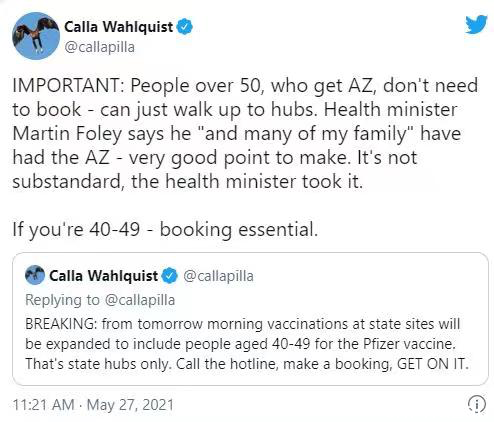Open Calla Wahlquist's profile from header name
This screenshot has width=494, height=422.
[x=119, y=27]
